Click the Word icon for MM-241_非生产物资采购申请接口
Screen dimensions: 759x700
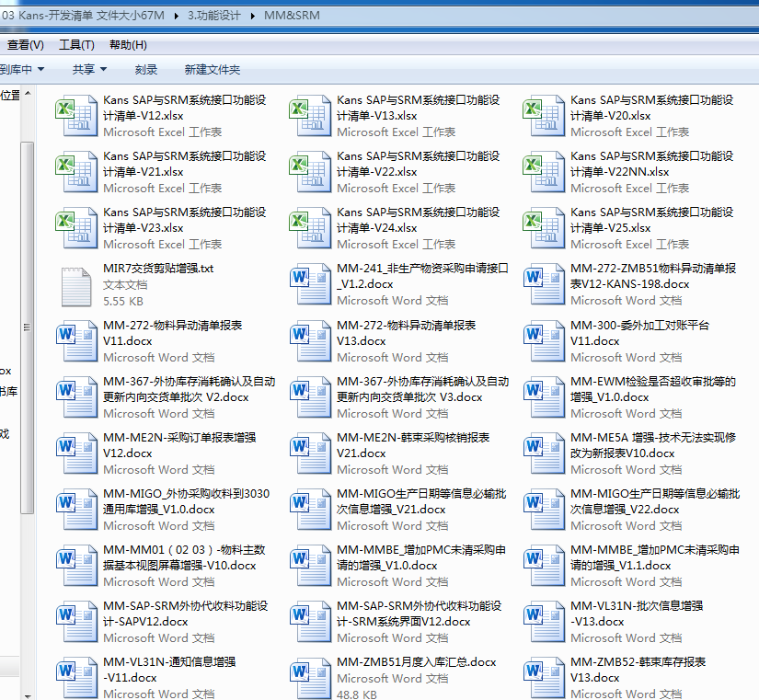tap(310, 284)
